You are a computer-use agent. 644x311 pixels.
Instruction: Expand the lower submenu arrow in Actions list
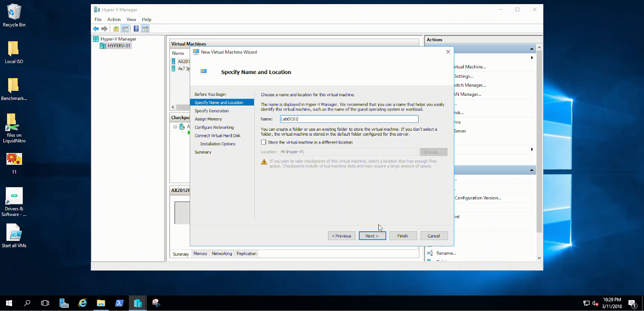[532, 149]
